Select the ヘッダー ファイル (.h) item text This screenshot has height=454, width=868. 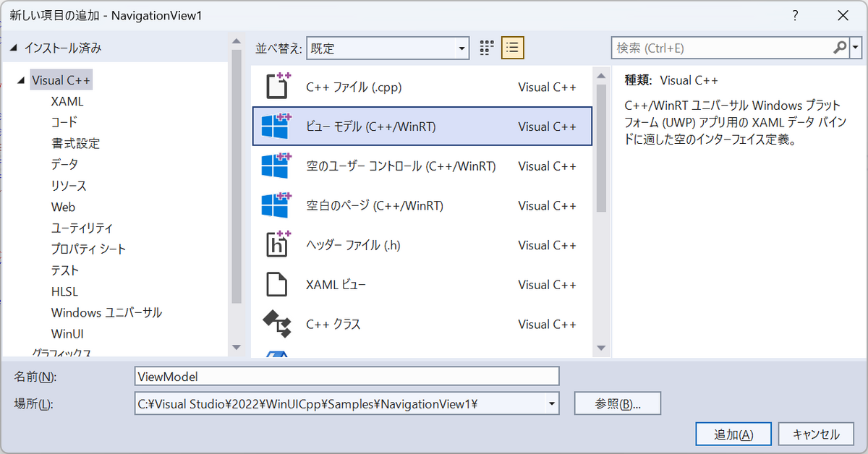(353, 245)
